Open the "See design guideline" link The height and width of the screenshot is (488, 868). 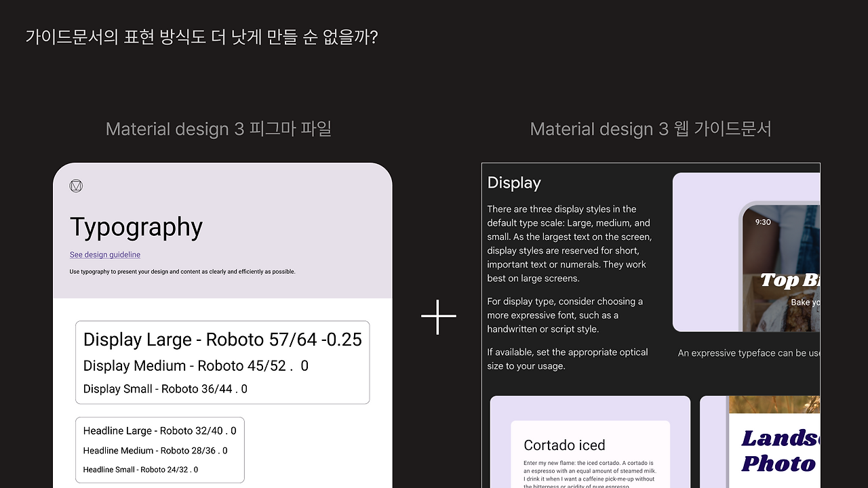(x=105, y=255)
